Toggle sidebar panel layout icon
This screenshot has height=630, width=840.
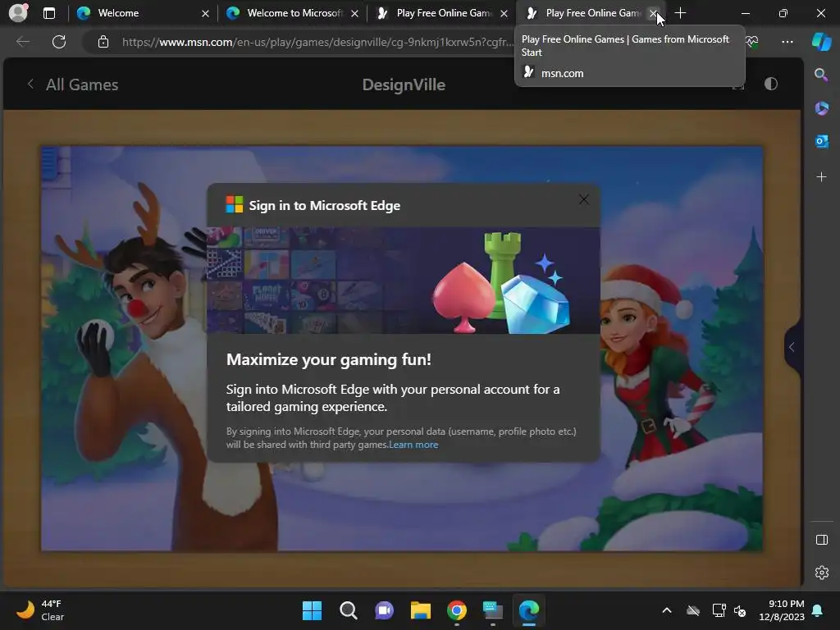click(x=821, y=540)
